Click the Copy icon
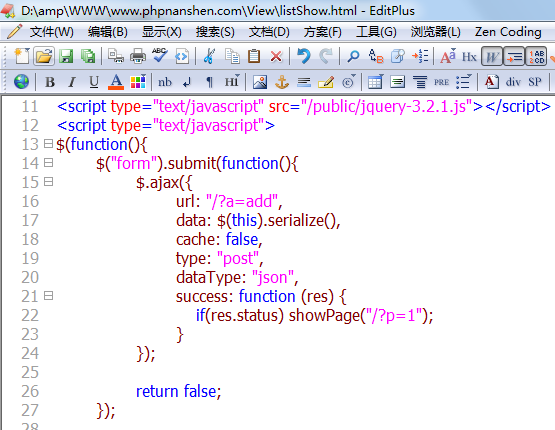This screenshot has height=430, width=555. 232,56
